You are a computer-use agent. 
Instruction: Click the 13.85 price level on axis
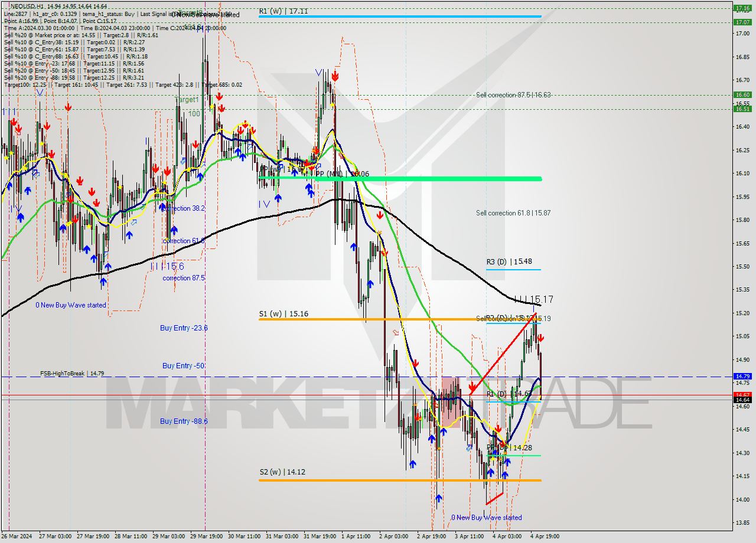point(742,522)
